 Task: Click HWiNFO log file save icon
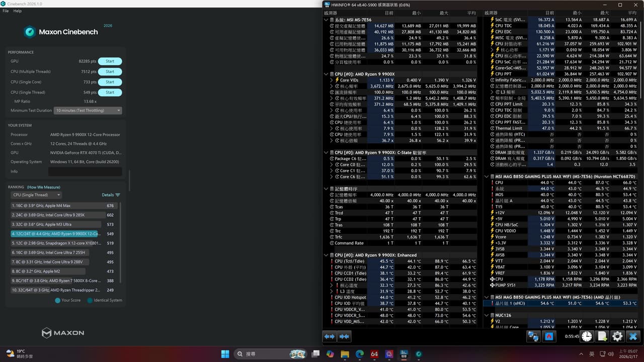point(602,336)
